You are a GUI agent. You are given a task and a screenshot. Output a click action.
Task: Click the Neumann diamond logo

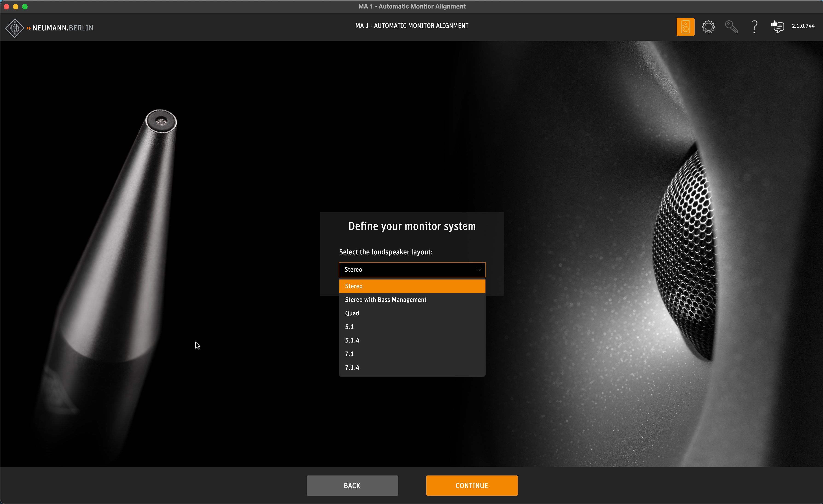15,28
